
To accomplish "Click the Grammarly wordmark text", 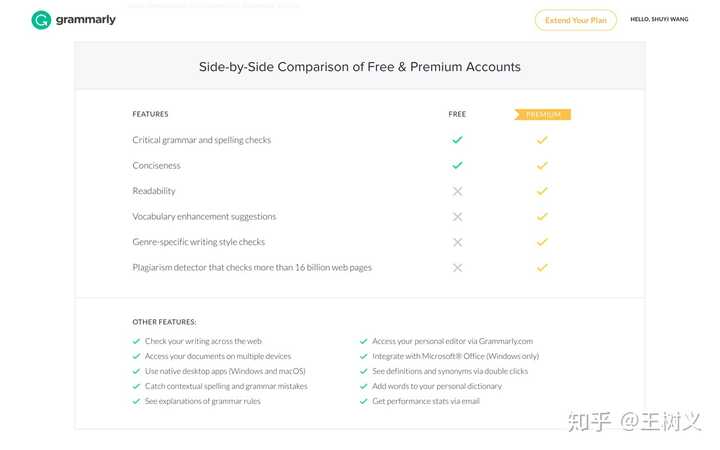I will tap(86, 20).
